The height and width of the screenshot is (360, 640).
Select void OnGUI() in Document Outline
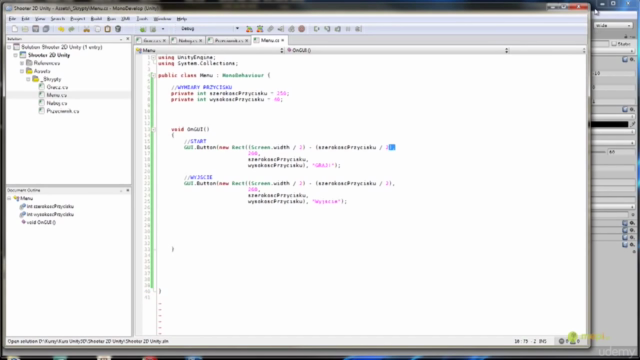(x=41, y=222)
